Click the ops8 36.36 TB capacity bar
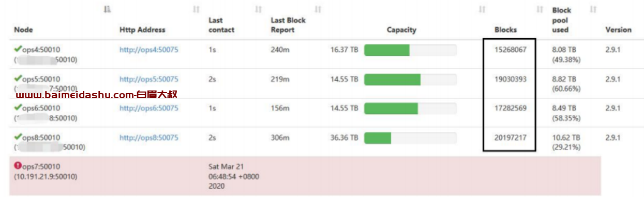 click(x=410, y=138)
